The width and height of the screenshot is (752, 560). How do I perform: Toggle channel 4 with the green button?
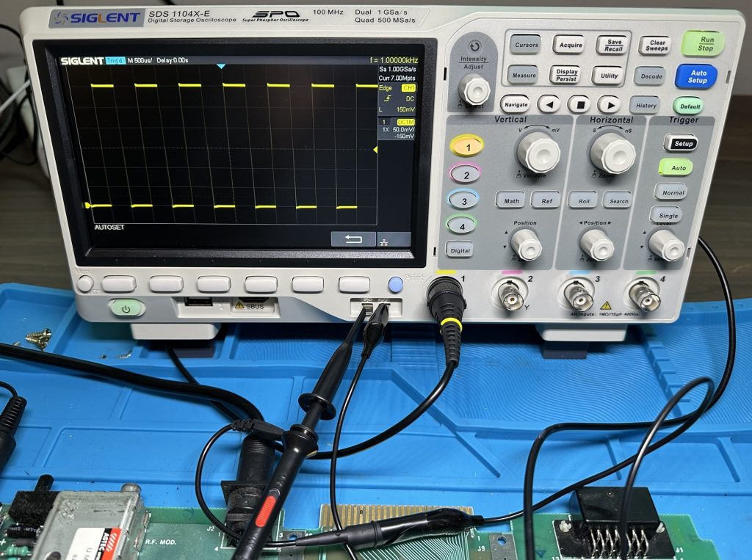pos(461,225)
